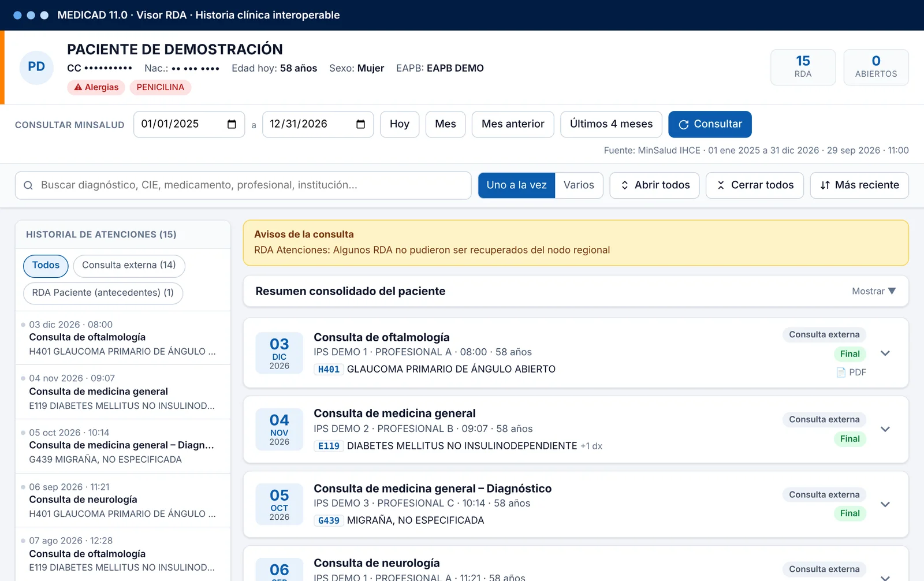The height and width of the screenshot is (581, 924).
Task: Click '+1 dx' on diabetes card
Action: [591, 446]
